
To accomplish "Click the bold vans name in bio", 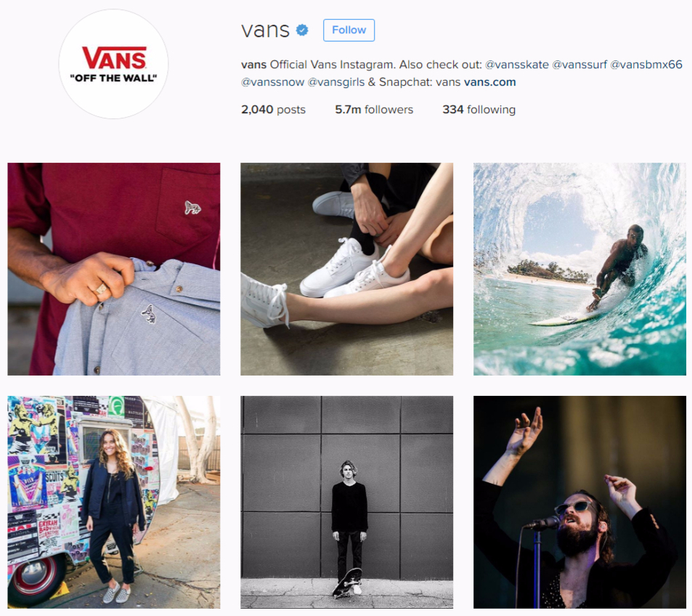I will coord(253,65).
